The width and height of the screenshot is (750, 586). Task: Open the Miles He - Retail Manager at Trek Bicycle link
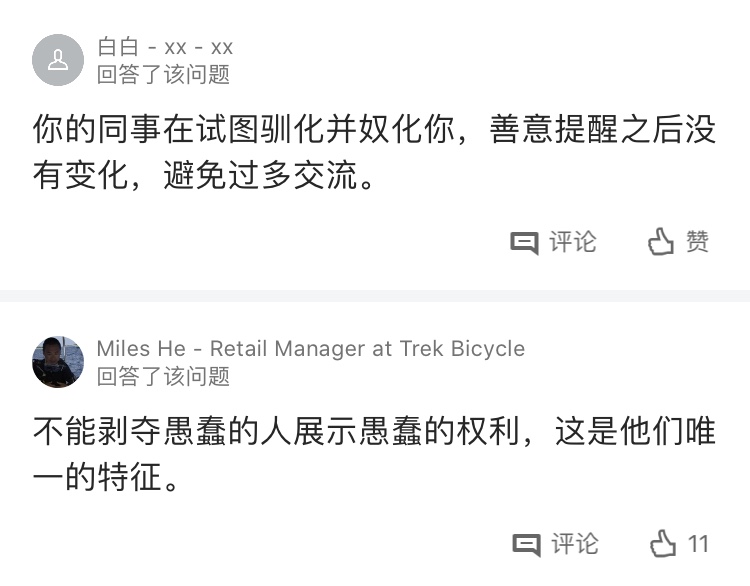point(311,349)
